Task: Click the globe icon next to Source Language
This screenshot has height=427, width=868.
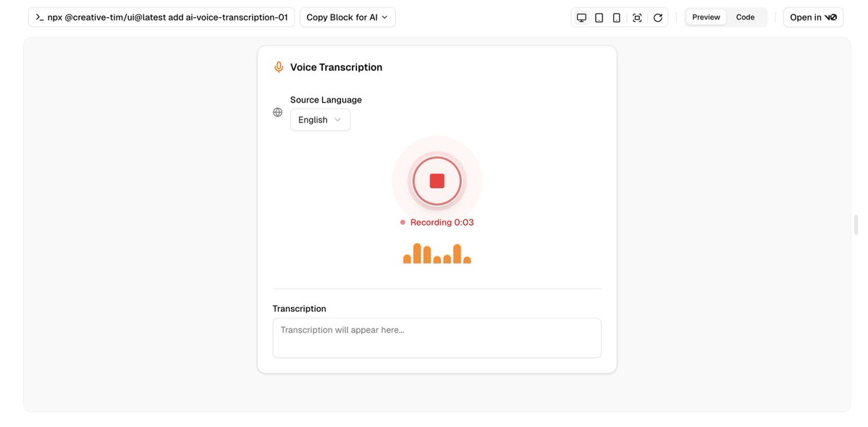Action: 278,112
